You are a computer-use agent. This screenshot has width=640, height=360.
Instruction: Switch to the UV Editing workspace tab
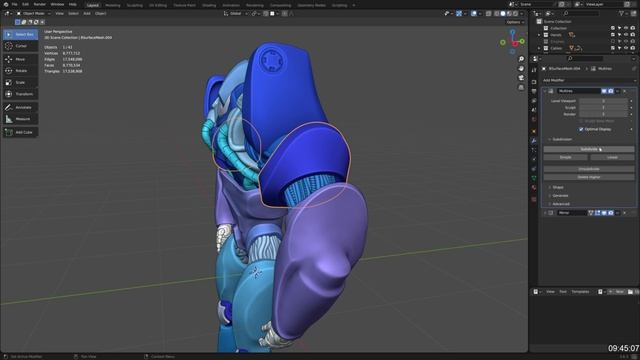pyautogui.click(x=158, y=6)
